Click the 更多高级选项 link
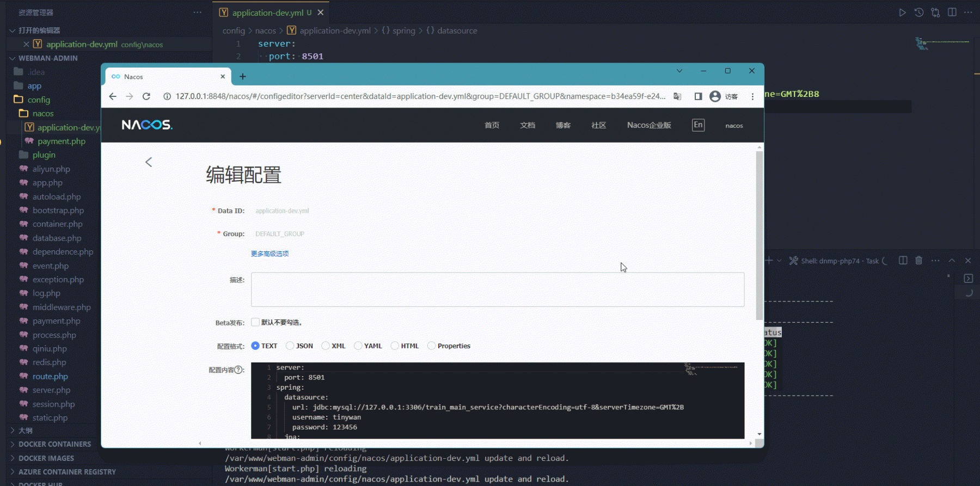 269,254
